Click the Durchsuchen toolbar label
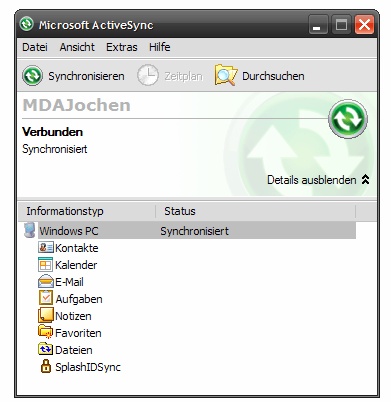This screenshot has width=391, height=402. (x=273, y=76)
